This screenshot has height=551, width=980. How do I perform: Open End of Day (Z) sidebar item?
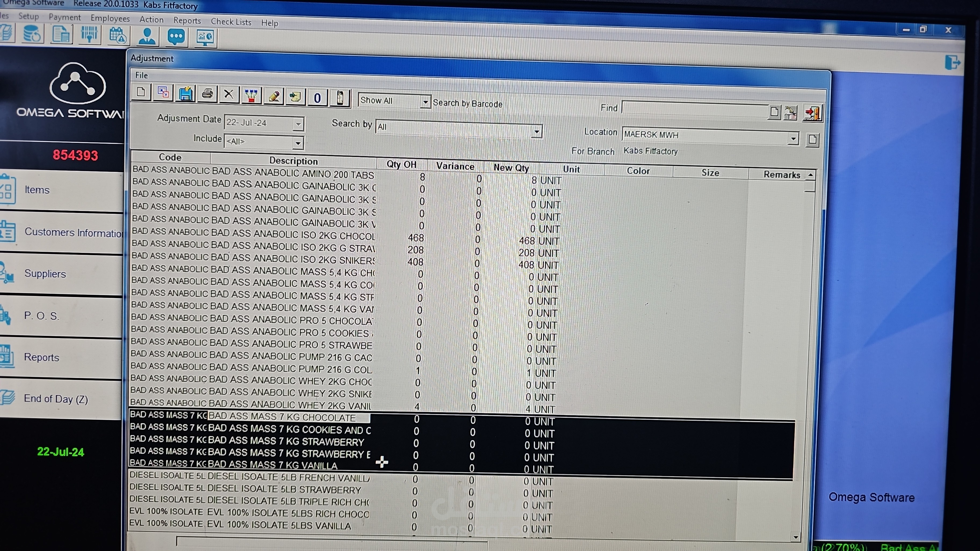(56, 399)
